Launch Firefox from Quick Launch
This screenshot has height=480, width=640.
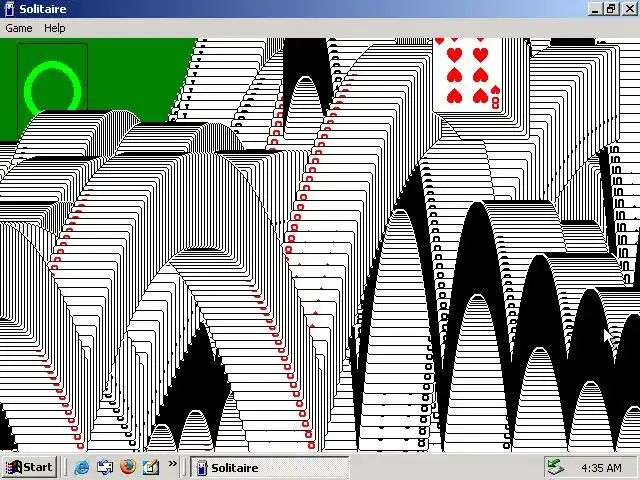pyautogui.click(x=128, y=467)
